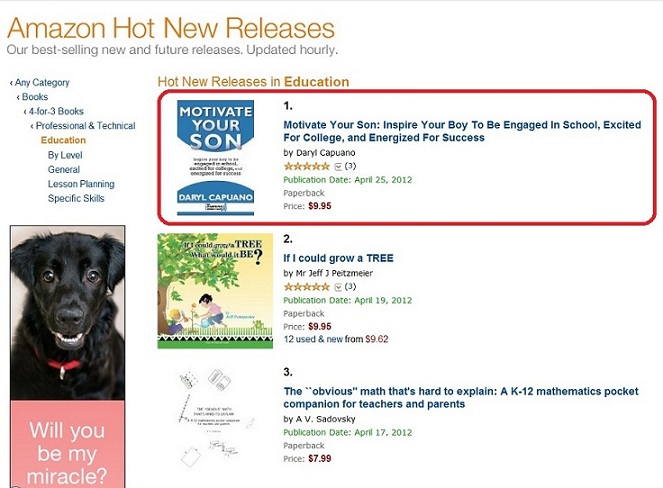Click star rating of Motivate Your Son
Image resolution: width=663 pixels, height=488 pixels.
pyautogui.click(x=306, y=166)
